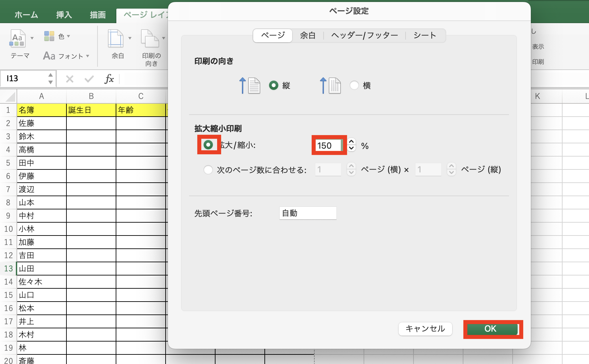This screenshot has width=589, height=364.
Task: Click the 先頭ページ番号 input showing 自動
Action: click(x=307, y=213)
